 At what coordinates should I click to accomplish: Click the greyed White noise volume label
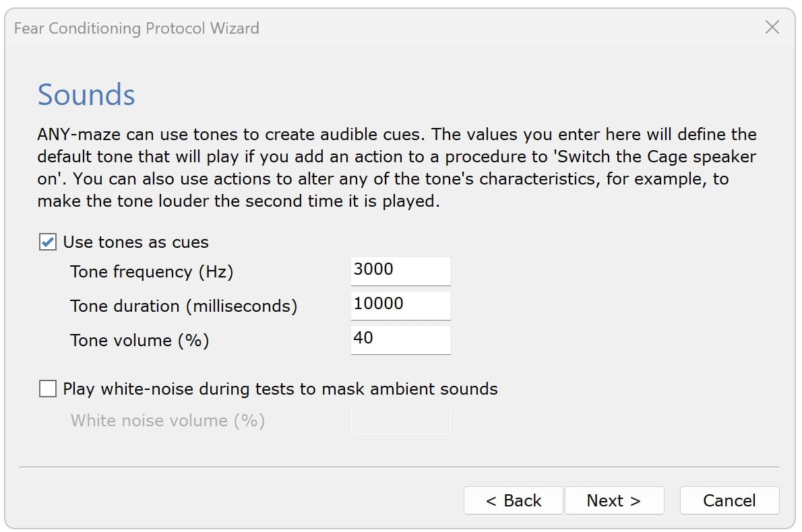167,421
